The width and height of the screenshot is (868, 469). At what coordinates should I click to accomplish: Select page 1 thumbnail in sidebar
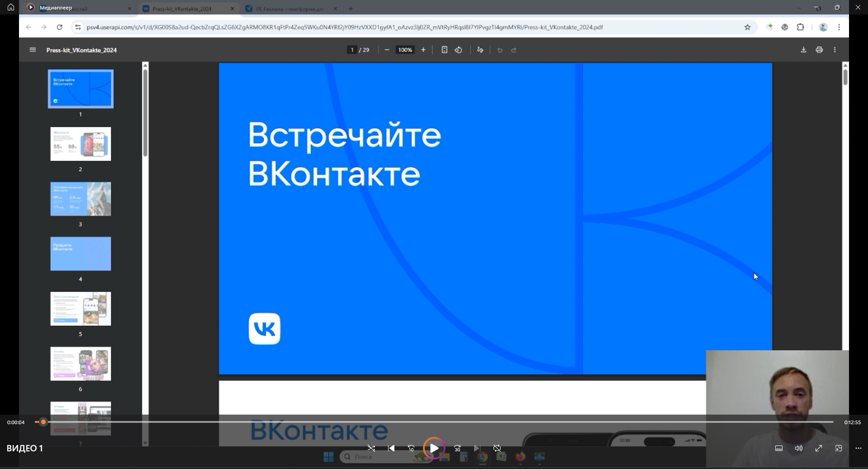81,89
